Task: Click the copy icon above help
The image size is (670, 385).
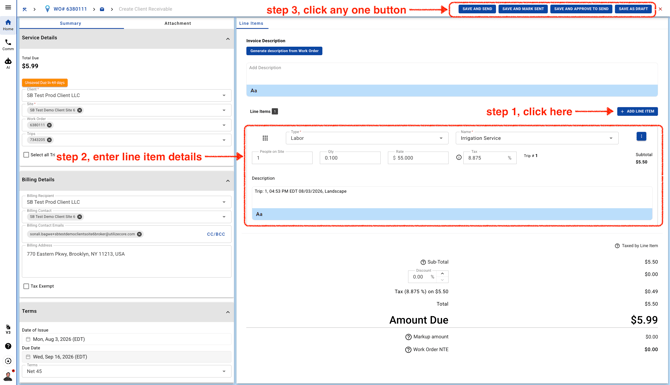Action: tap(8, 328)
